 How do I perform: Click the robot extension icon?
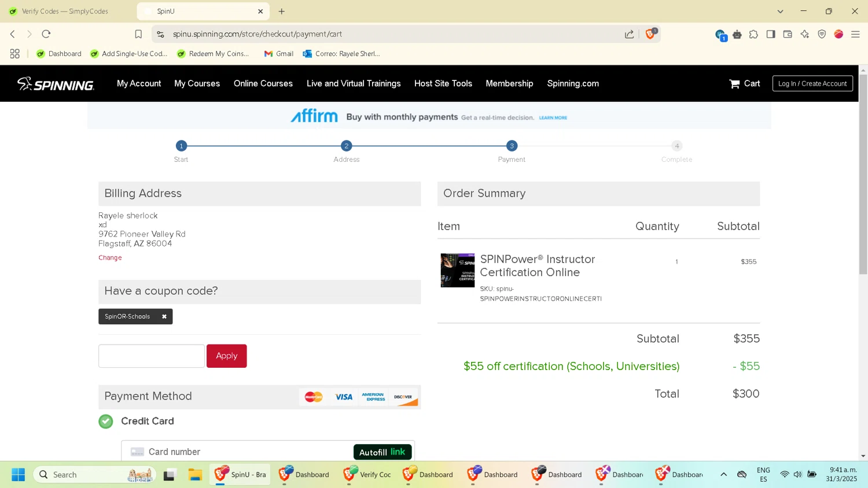[737, 35]
